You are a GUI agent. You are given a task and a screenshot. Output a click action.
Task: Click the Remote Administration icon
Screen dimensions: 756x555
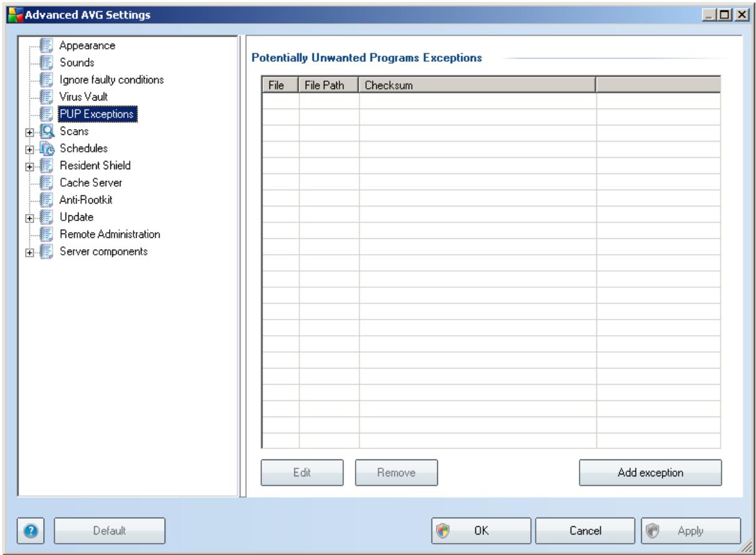46,234
